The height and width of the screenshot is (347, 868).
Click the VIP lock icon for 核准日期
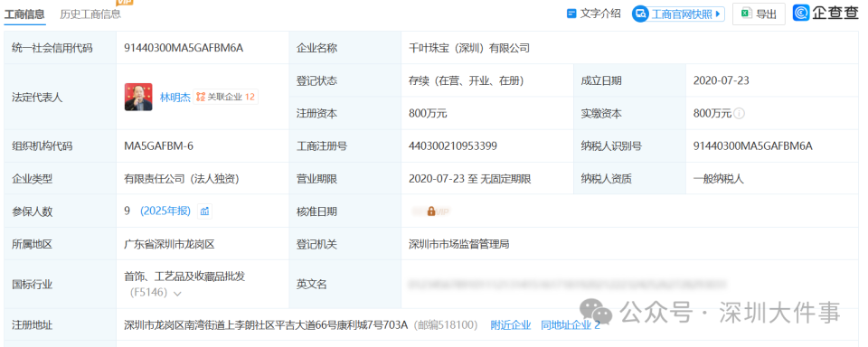[x=431, y=211]
